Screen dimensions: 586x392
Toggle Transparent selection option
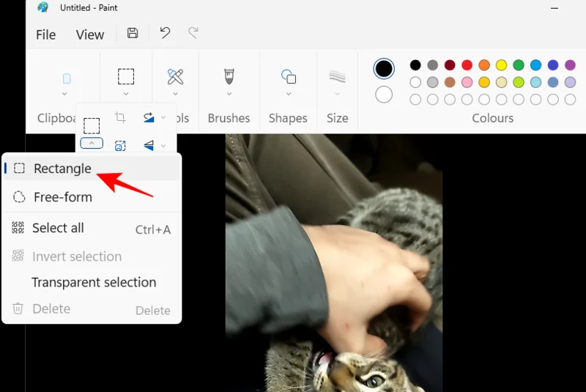92,283
